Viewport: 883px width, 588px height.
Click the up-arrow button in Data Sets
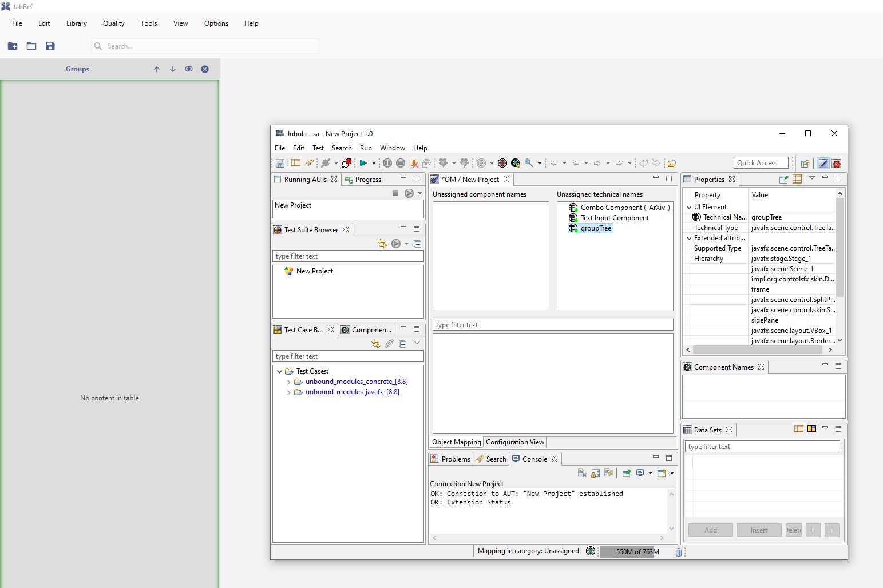[x=832, y=530]
